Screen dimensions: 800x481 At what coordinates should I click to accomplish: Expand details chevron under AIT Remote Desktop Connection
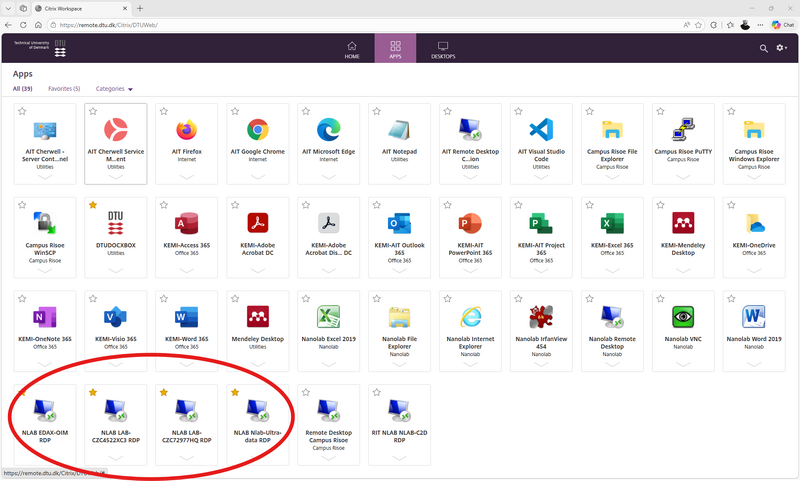[x=470, y=177]
